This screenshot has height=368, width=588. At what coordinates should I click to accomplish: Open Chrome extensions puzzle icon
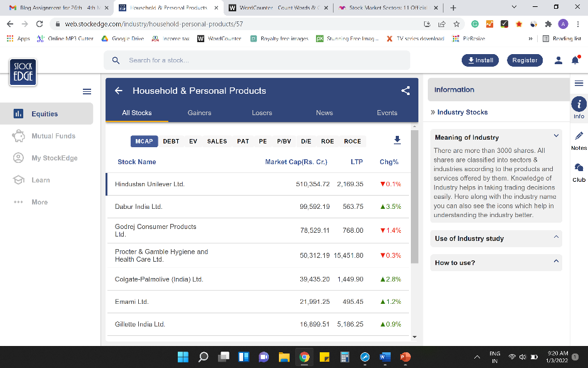548,24
